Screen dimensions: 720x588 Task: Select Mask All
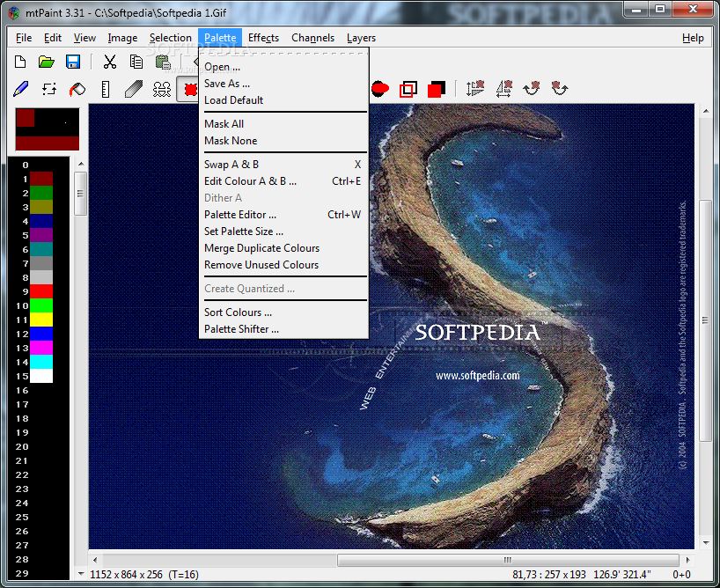pos(283,124)
